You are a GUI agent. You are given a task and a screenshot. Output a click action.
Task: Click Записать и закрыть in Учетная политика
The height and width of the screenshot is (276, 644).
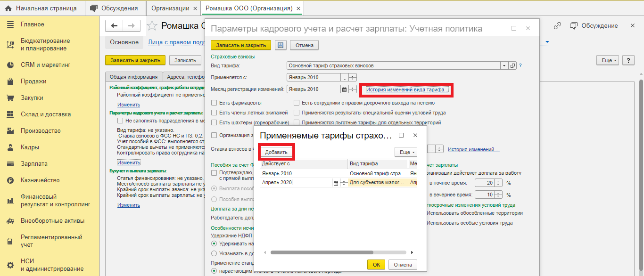point(241,45)
